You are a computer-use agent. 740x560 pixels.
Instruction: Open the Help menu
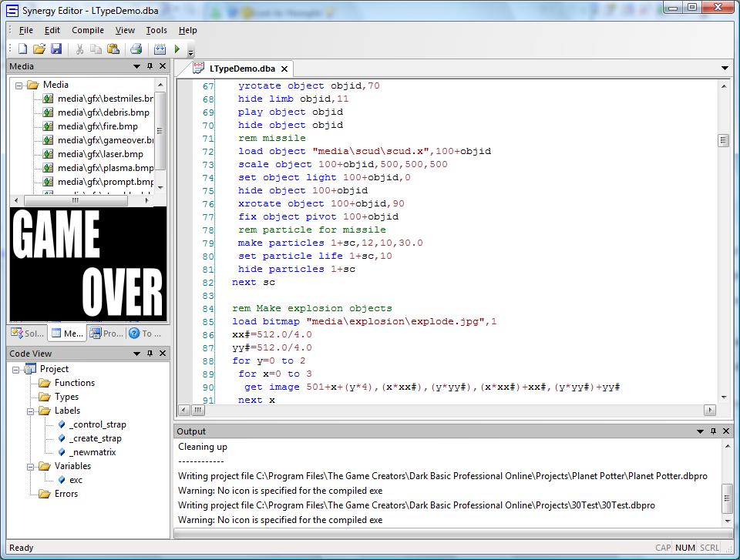[x=188, y=30]
